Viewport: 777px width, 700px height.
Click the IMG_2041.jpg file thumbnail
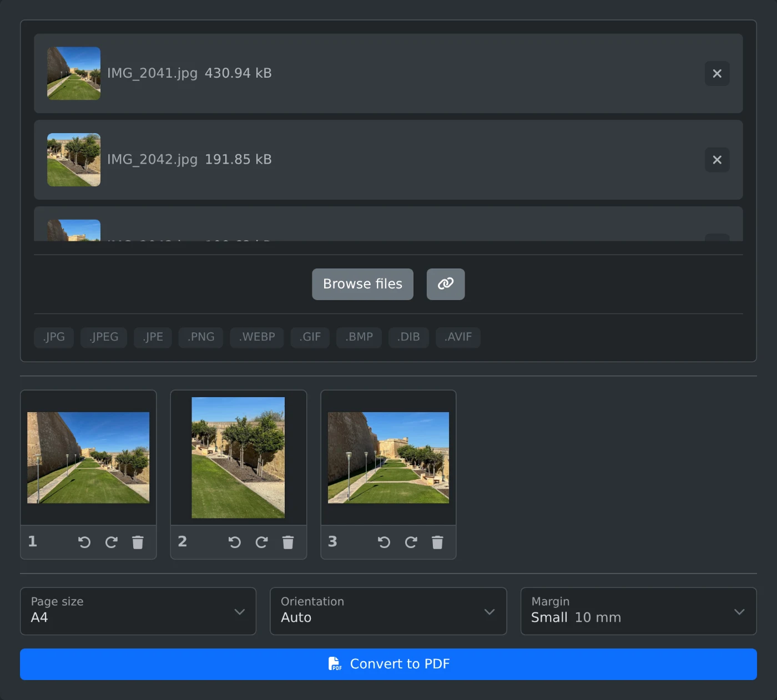click(x=74, y=73)
